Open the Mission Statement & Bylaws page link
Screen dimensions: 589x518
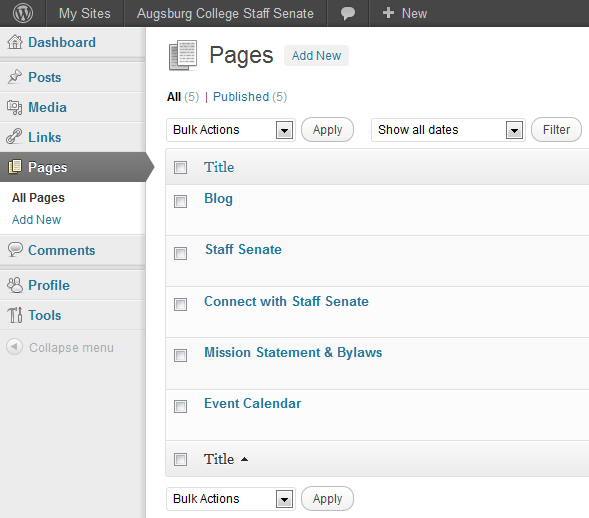[293, 352]
